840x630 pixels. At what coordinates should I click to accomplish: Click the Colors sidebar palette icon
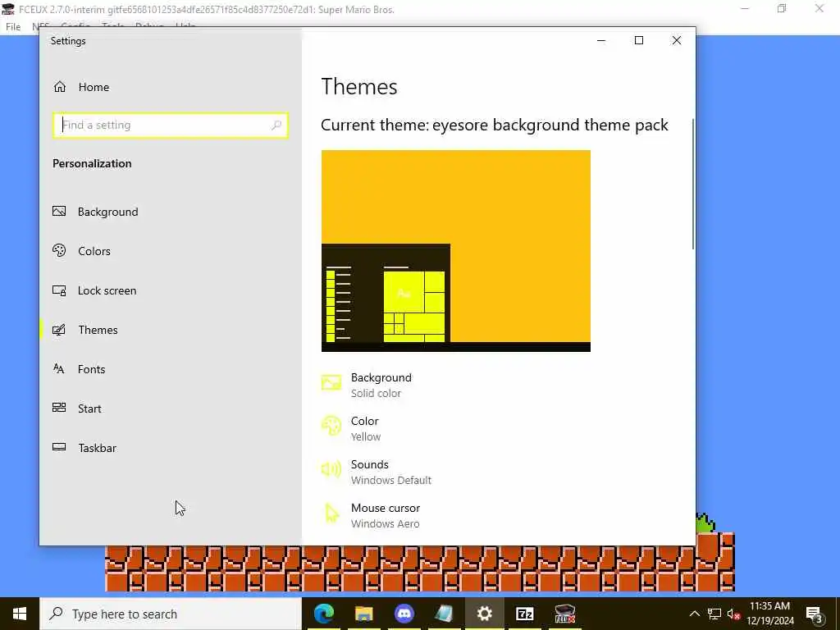pyautogui.click(x=59, y=250)
